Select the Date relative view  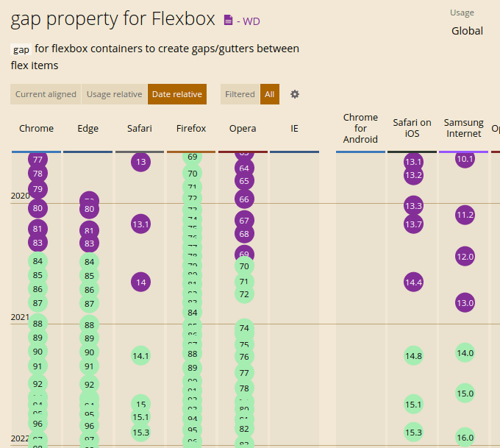(x=176, y=94)
